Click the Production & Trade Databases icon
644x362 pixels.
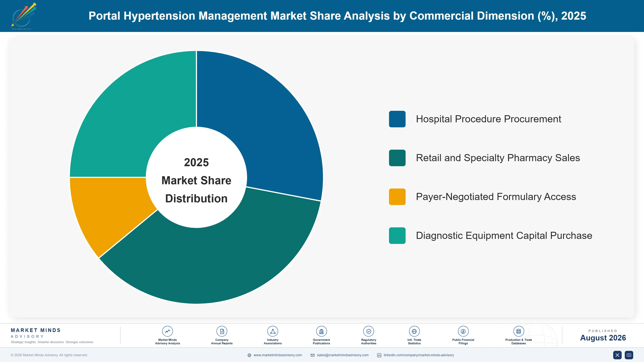518,331
